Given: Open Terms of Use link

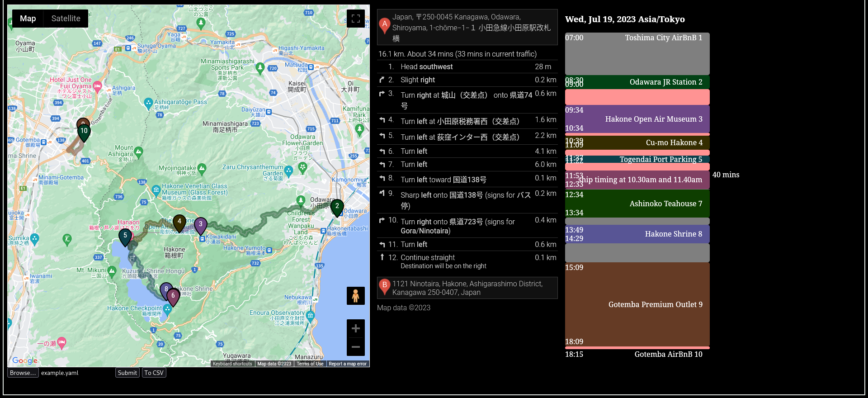Looking at the screenshot, I should click(x=310, y=364).
